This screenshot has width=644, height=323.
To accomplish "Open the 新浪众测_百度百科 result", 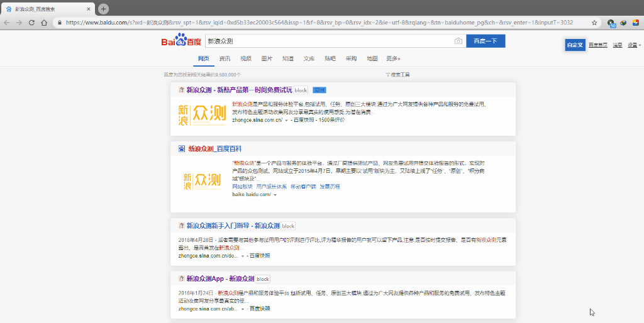I will (x=215, y=148).
